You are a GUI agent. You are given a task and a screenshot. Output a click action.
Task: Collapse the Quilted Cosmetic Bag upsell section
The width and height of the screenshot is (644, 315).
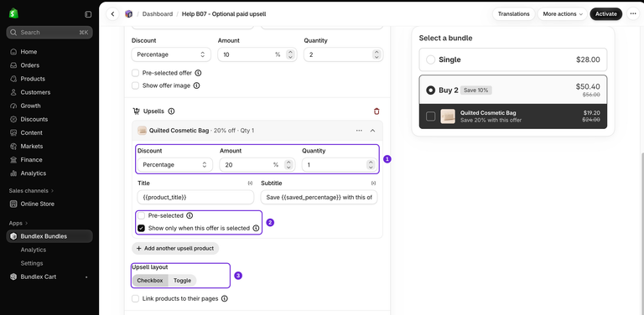click(372, 131)
